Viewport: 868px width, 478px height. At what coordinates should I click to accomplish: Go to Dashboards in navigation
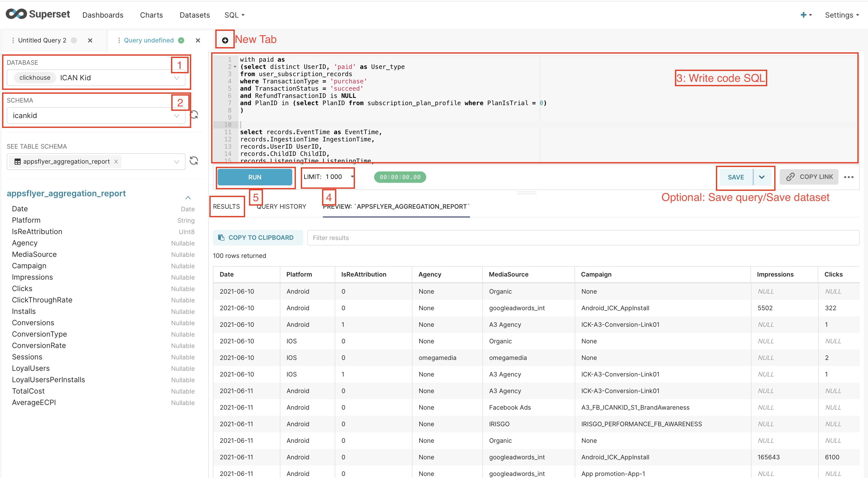click(x=103, y=15)
